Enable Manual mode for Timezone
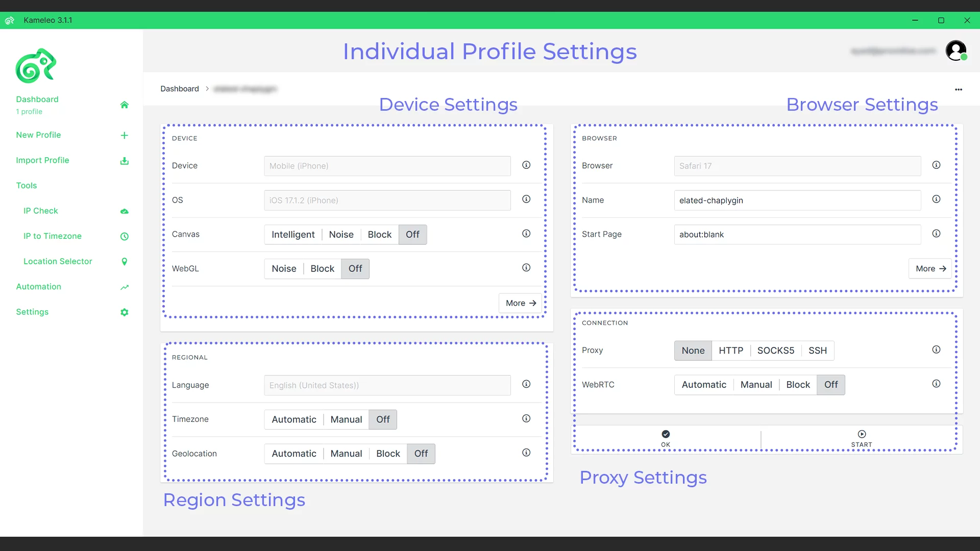Image resolution: width=980 pixels, height=551 pixels. pyautogui.click(x=346, y=419)
